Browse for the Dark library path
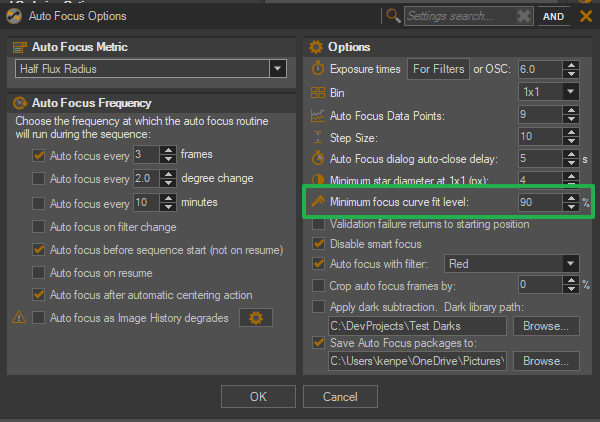 tap(546, 326)
